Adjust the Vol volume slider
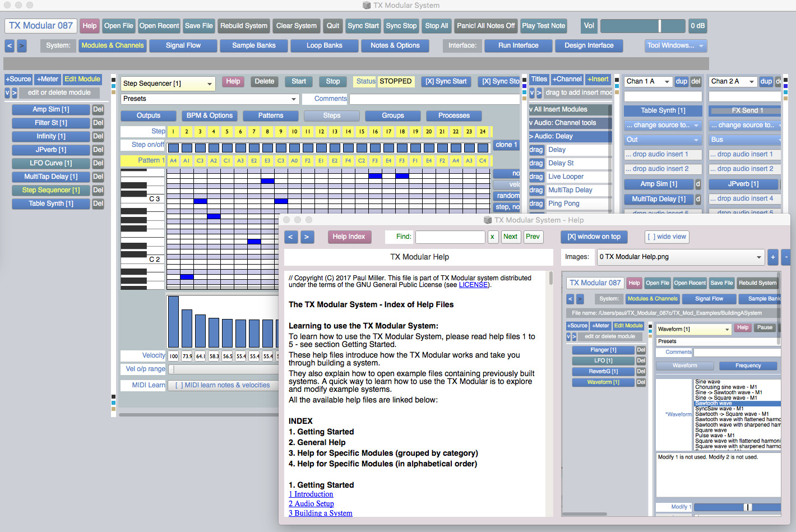Screen dimensions: 796x532 642,26
